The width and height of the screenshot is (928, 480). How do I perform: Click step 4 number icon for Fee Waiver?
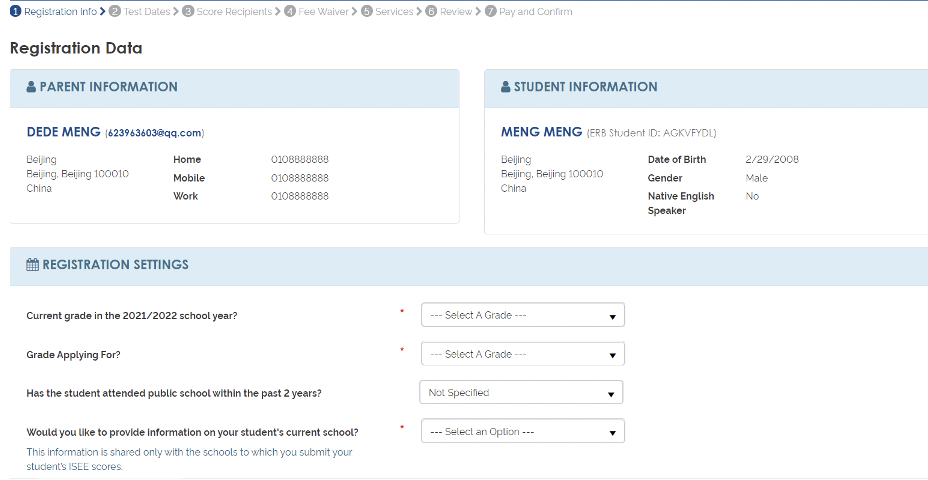pos(290,12)
